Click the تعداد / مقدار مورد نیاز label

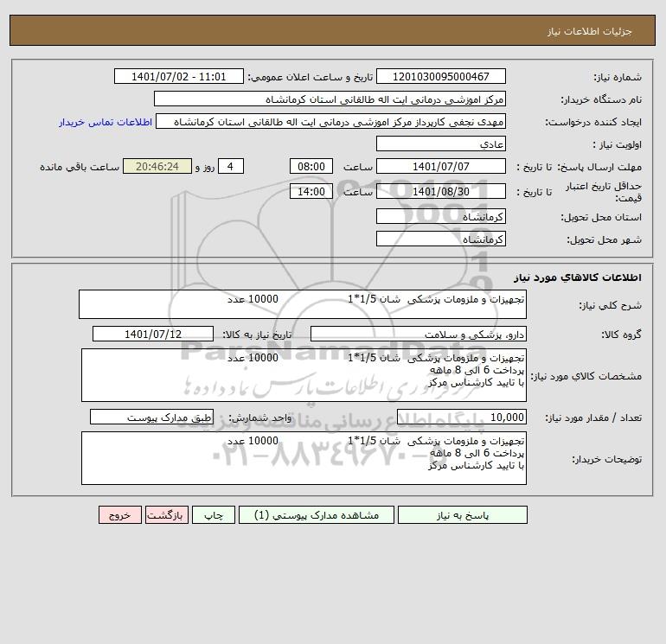pos(593,418)
